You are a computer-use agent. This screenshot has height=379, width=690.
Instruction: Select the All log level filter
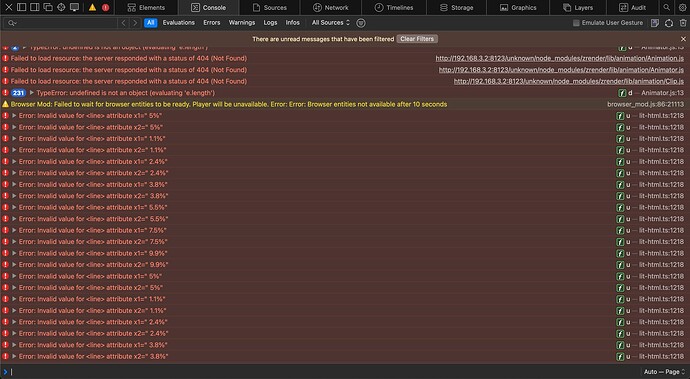tap(150, 23)
